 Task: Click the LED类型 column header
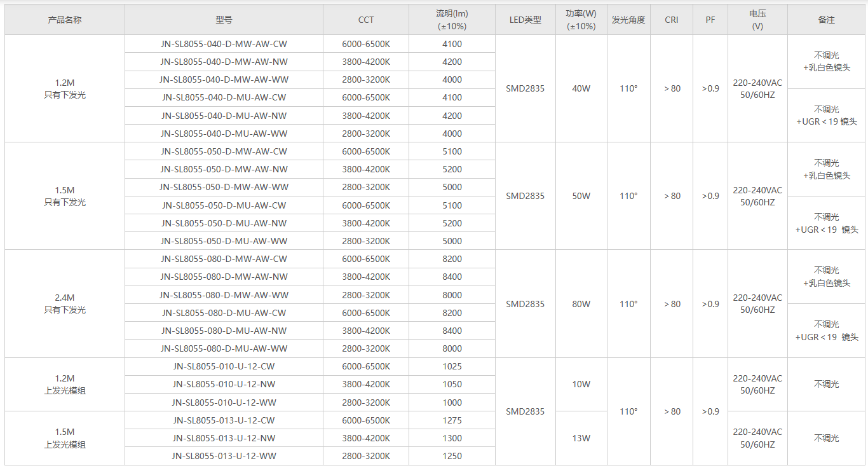point(526,20)
